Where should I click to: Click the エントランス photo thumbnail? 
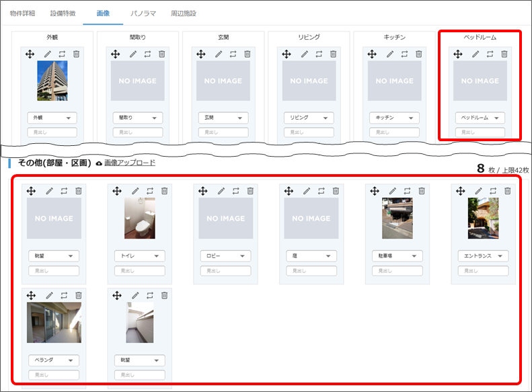point(483,219)
